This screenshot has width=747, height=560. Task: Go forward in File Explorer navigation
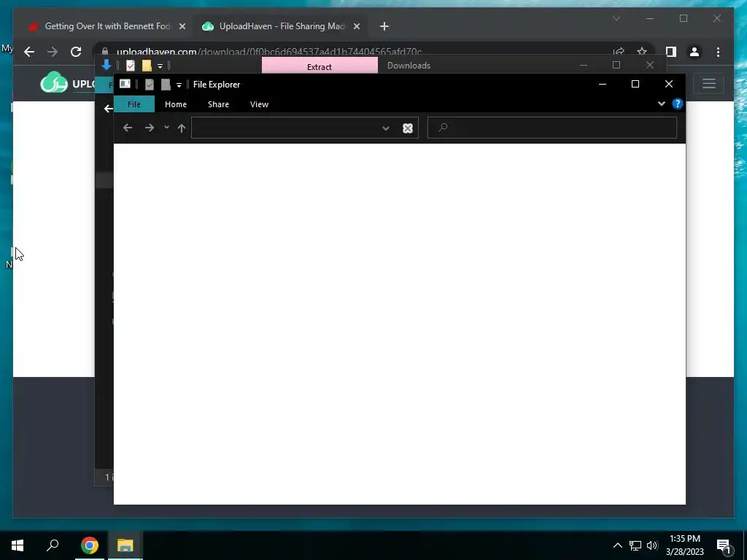point(149,128)
